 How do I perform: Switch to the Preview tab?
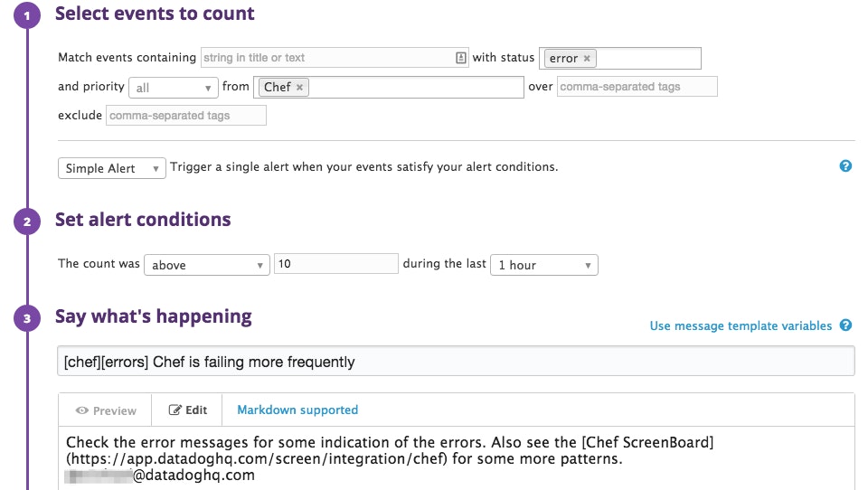click(106, 410)
